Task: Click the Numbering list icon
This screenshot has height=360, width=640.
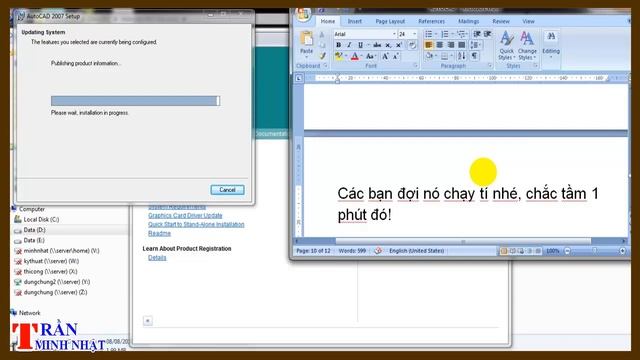Action: 445,34
